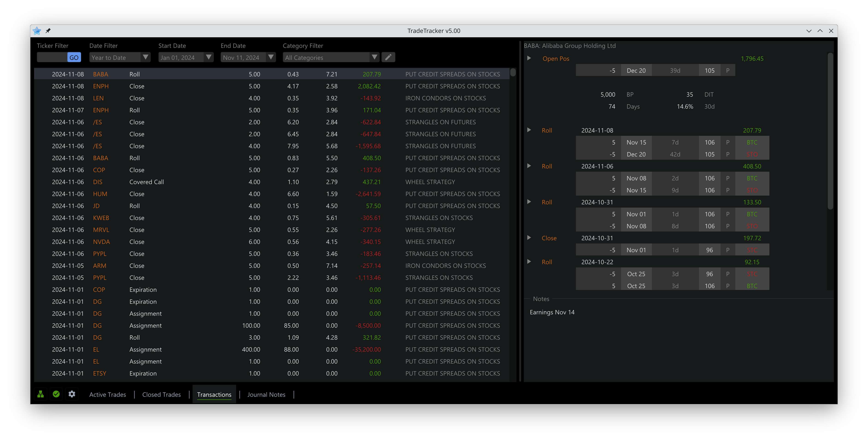The image size is (868, 440).
Task: Click the hierarchy tree icon in status bar
Action: [41, 394]
